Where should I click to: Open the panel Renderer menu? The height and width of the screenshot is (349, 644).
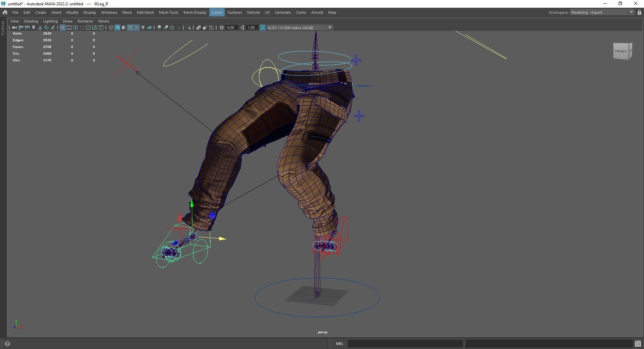85,21
